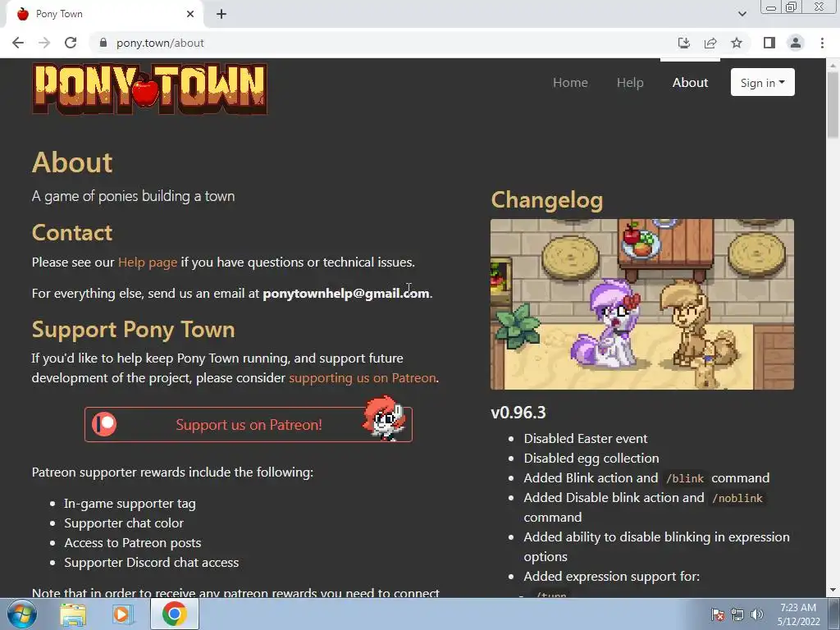Click the changelog screenshot image
840x630 pixels.
point(641,304)
